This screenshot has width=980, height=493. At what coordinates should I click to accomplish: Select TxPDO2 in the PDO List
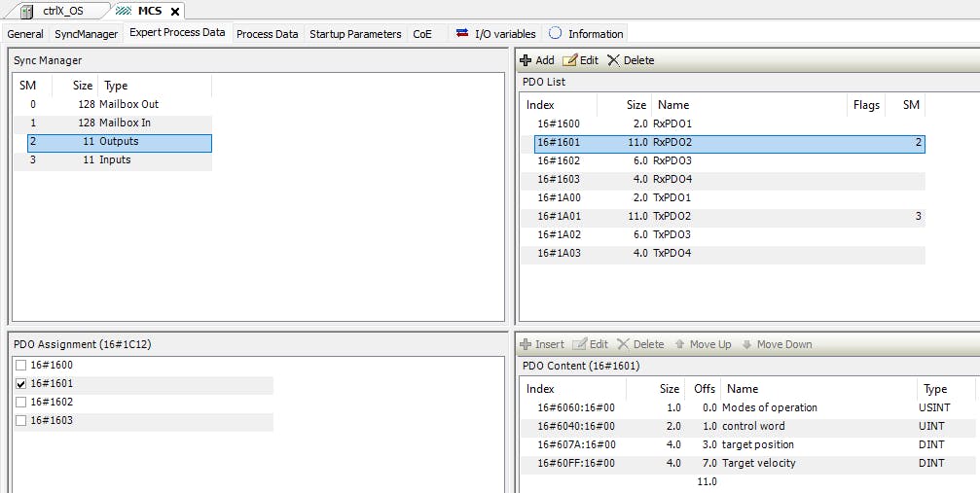tap(723, 216)
